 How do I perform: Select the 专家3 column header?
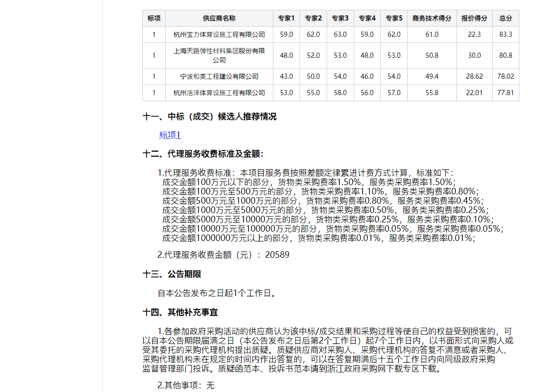pos(340,18)
